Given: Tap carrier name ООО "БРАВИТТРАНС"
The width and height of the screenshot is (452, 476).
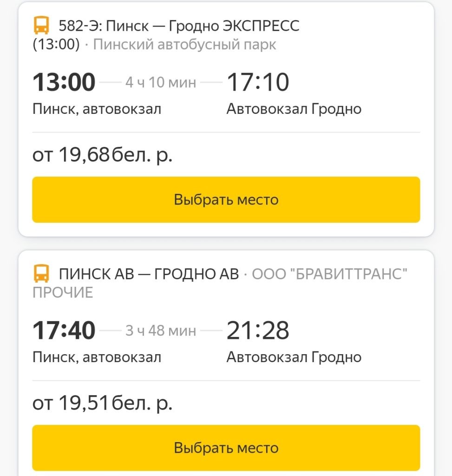Looking at the screenshot, I should click(329, 274).
